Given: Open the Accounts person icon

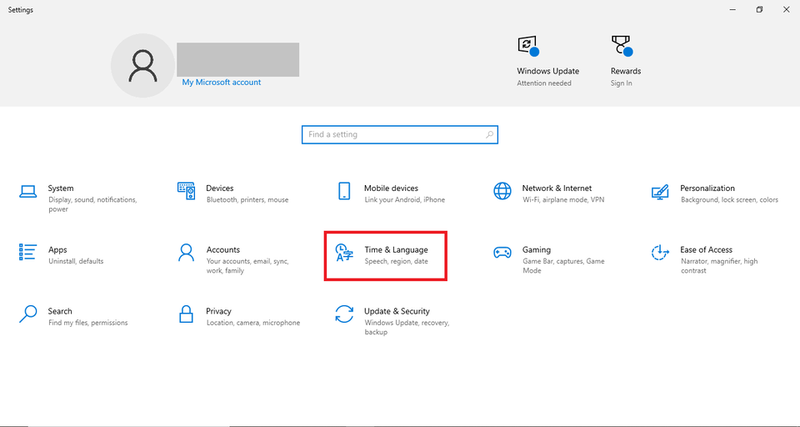Looking at the screenshot, I should pos(186,253).
